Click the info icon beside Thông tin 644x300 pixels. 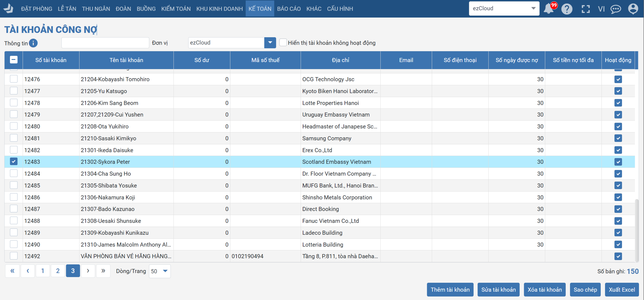point(33,43)
